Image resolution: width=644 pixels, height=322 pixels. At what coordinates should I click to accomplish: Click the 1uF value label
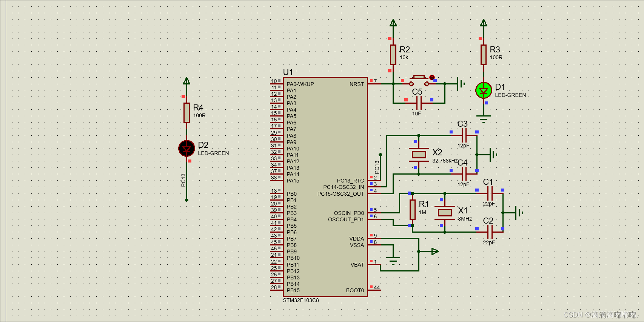416,113
